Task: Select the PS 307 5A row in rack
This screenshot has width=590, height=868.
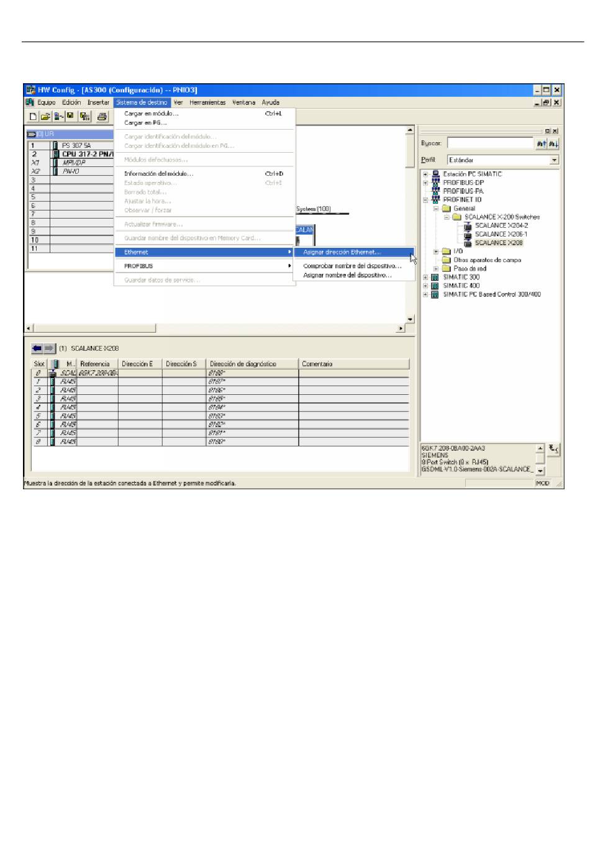Action: point(70,145)
